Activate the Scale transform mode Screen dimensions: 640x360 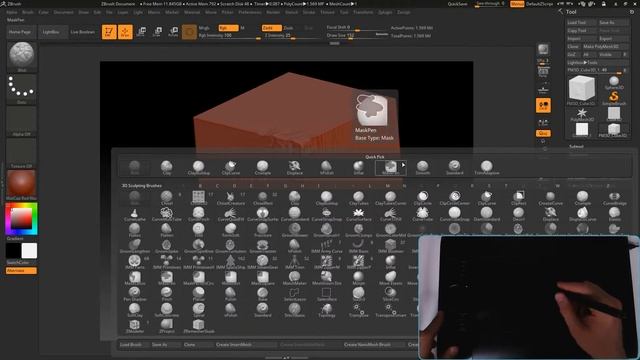coord(157,32)
